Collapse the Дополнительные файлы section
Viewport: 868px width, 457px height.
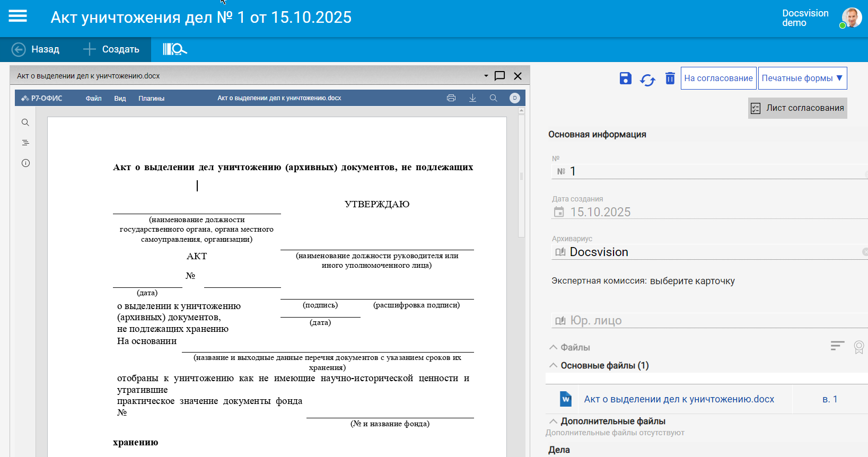pos(554,421)
